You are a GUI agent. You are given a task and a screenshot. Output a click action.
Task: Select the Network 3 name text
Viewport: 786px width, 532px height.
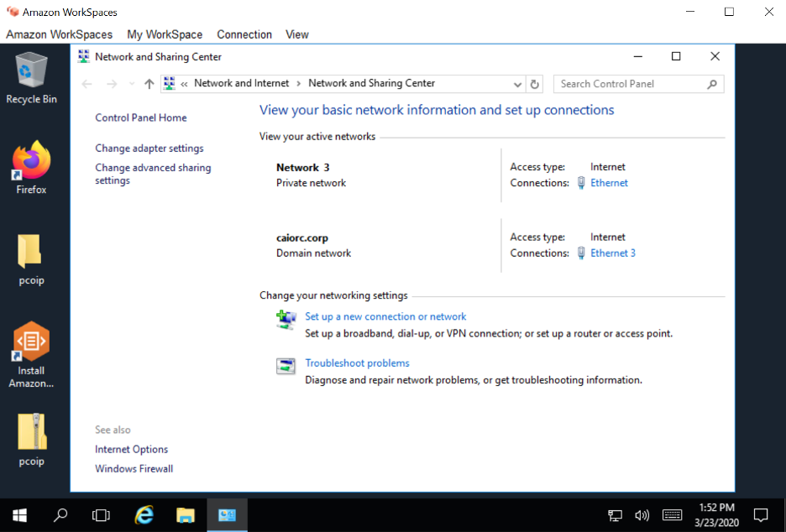tap(303, 168)
